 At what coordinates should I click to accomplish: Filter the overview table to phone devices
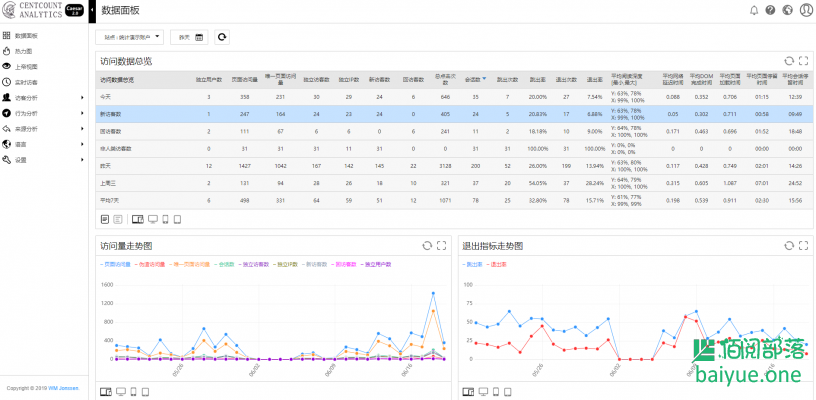(x=165, y=220)
